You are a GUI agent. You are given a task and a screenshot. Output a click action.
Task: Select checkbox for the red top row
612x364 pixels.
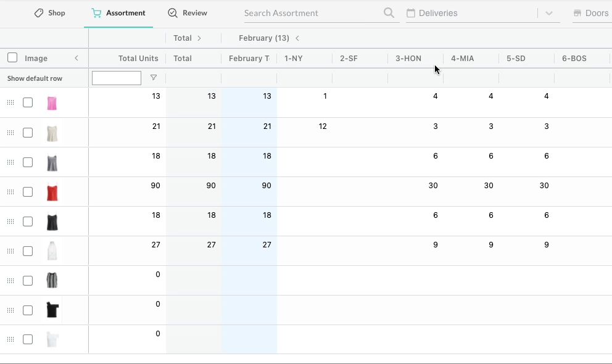click(28, 192)
